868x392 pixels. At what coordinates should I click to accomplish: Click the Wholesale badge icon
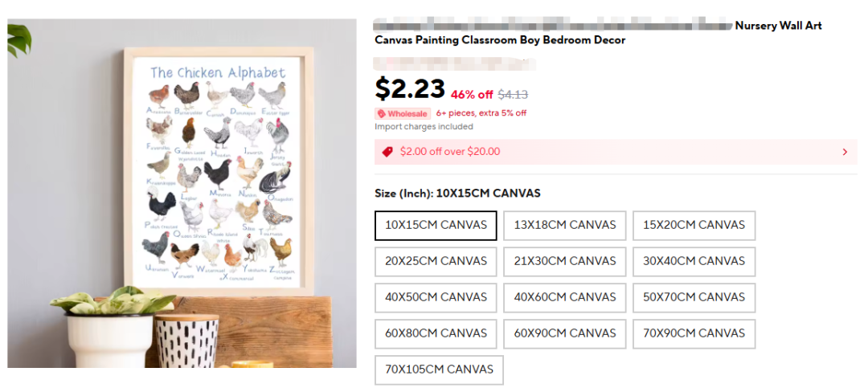point(382,114)
